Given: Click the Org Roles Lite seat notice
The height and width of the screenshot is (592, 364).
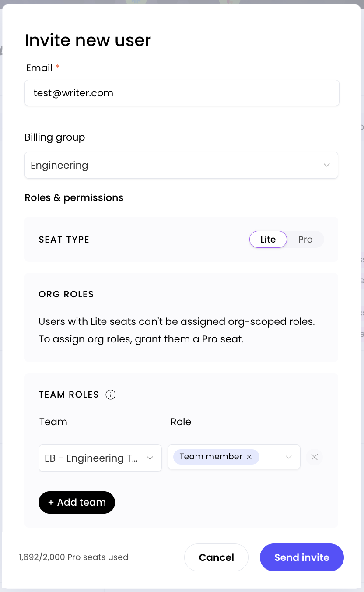Looking at the screenshot, I should coord(177,330).
